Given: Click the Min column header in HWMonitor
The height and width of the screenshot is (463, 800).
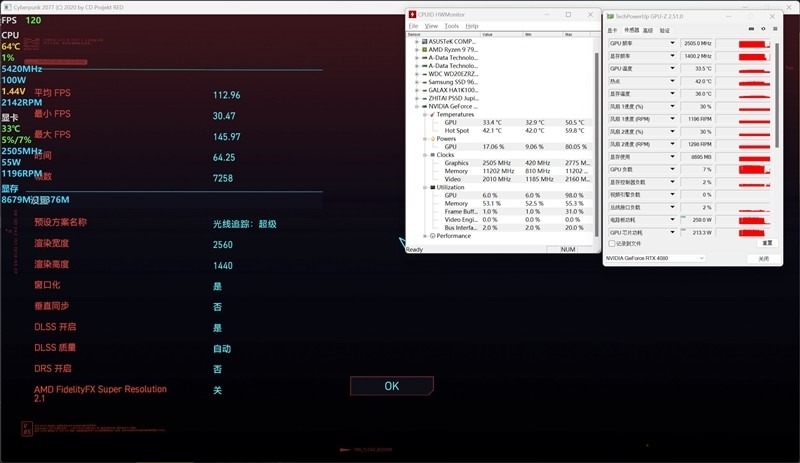Looking at the screenshot, I should click(x=543, y=34).
